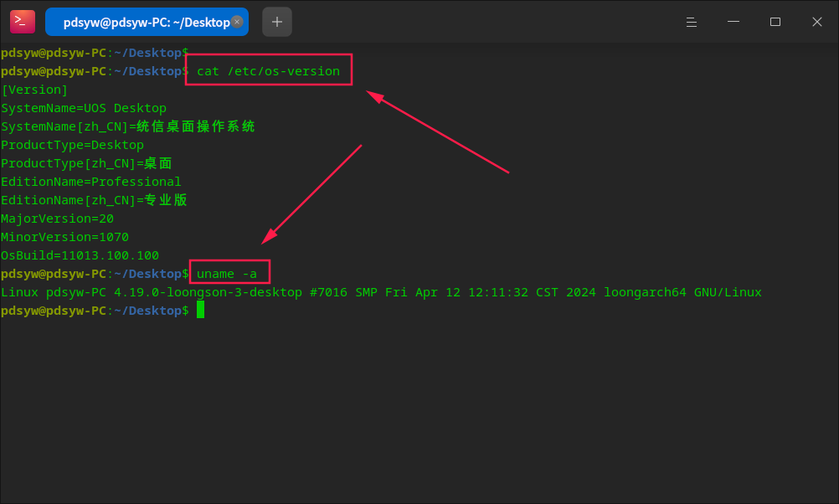
Task: Click the 'EditionName[zh_CN]=专业版' line
Action: point(94,200)
